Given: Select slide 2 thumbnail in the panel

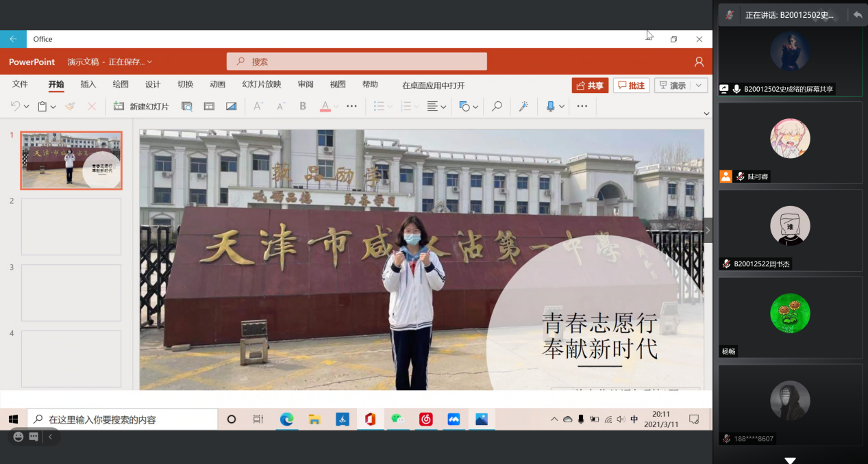Looking at the screenshot, I should pos(71,227).
